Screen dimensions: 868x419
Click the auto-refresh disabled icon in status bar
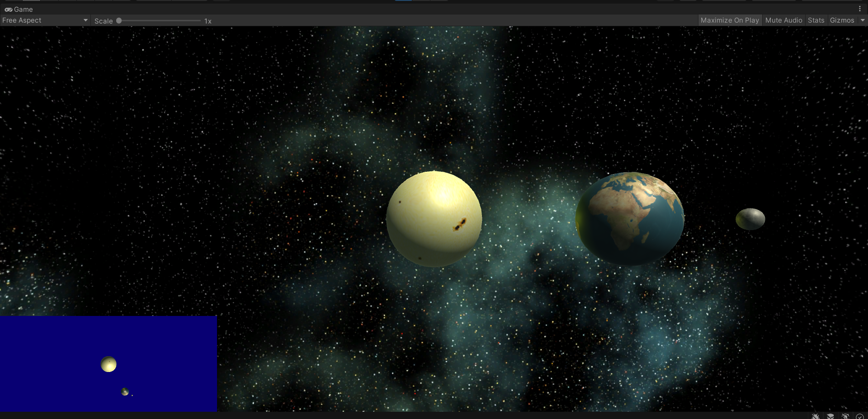click(x=844, y=416)
